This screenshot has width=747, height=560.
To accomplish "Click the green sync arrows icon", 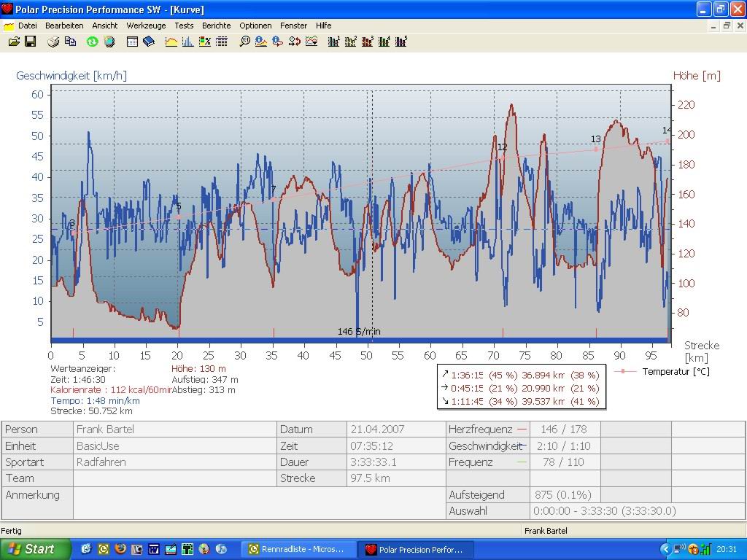I will [x=92, y=42].
